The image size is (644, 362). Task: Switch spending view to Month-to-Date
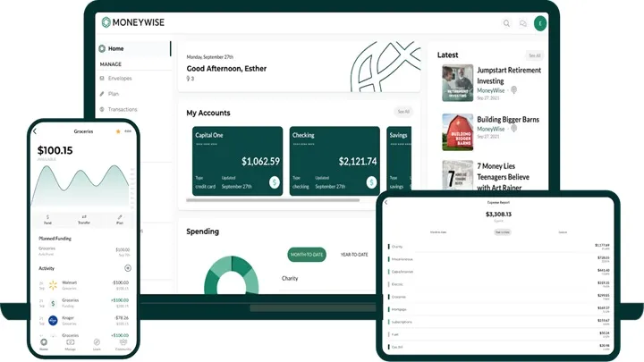[307, 255]
